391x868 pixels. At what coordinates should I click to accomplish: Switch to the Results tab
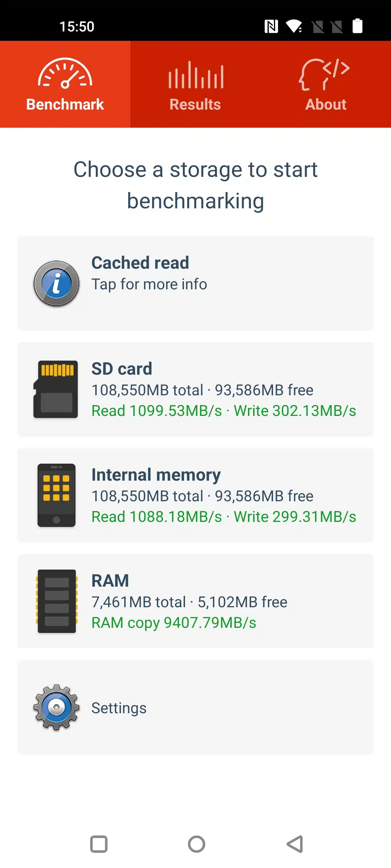(195, 104)
